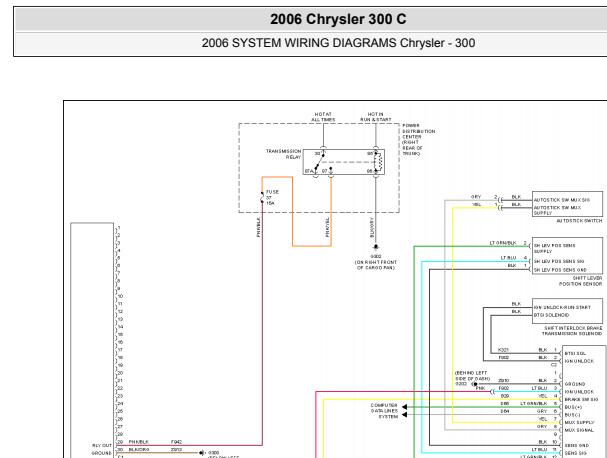The image size is (607, 458).
Task: Click the '2006 Chrysler 300 C' title heading
Action: (338, 19)
